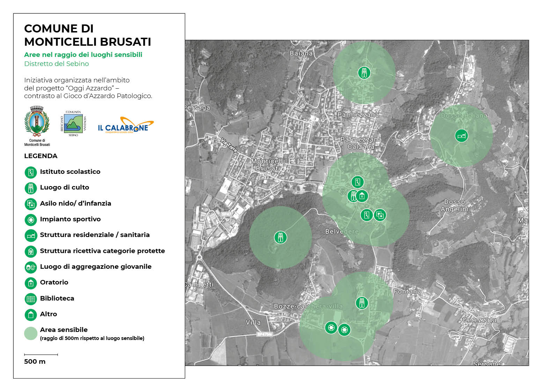Select the school map icon beside the nursery marker
554x392 pixels.
pos(367,215)
